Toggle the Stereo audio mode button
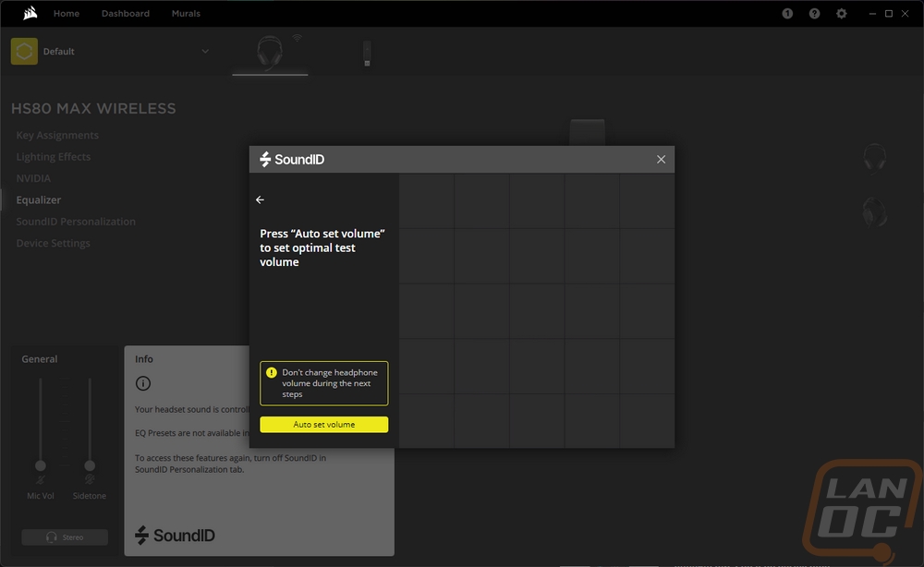This screenshot has height=567, width=924. 65,537
